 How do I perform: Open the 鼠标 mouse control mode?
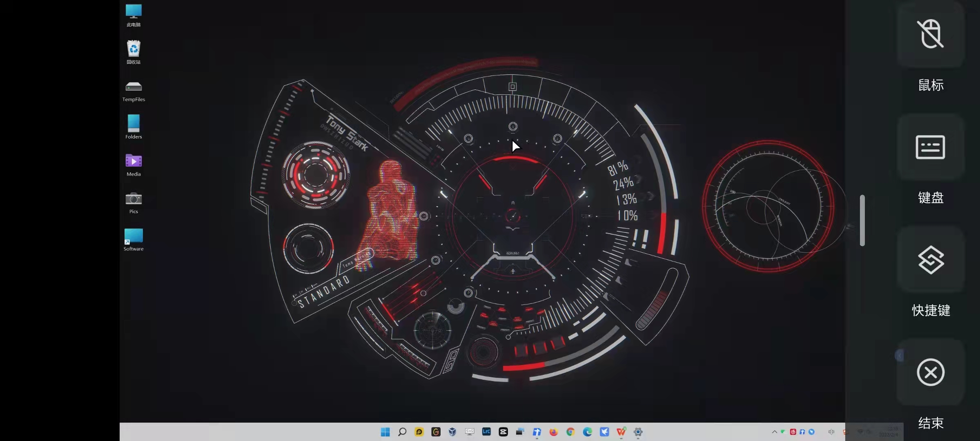tap(931, 35)
